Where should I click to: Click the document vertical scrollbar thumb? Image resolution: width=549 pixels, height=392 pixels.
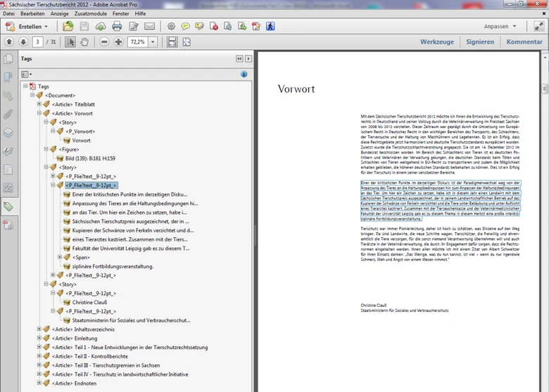[x=545, y=89]
